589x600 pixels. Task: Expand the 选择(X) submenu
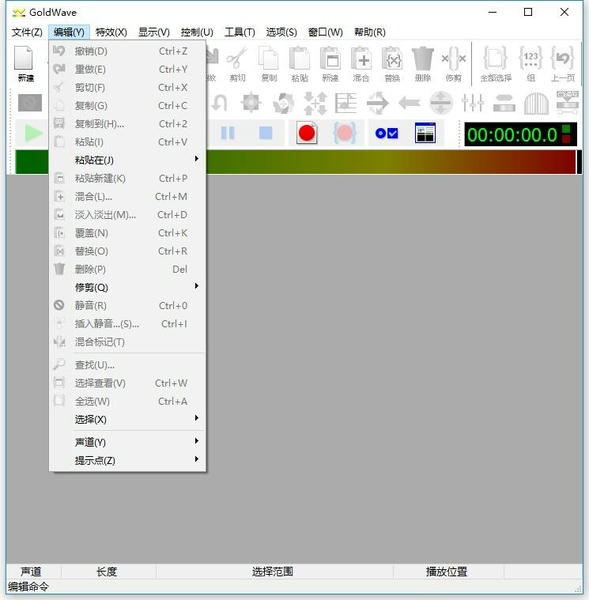click(127, 419)
